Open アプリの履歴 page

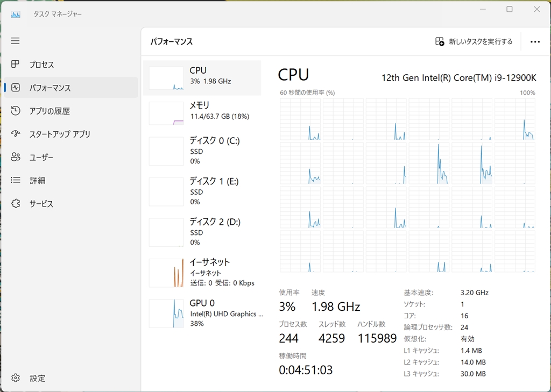[x=71, y=111]
